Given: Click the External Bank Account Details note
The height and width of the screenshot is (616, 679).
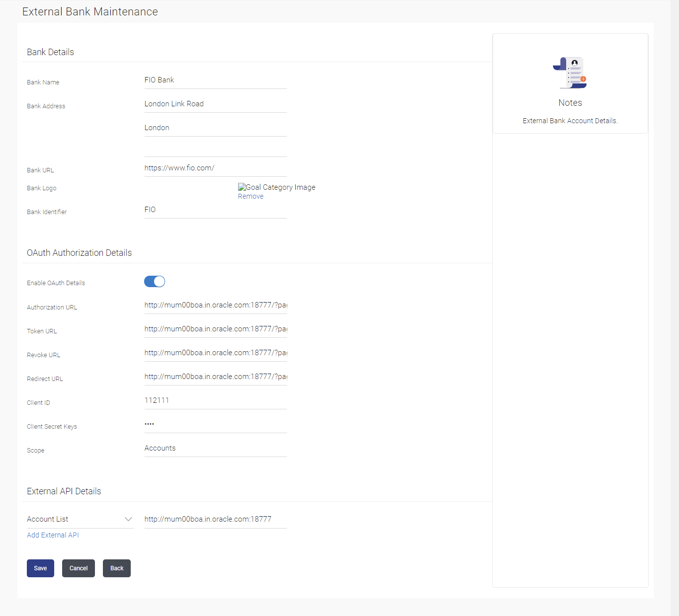Looking at the screenshot, I should coord(570,121).
